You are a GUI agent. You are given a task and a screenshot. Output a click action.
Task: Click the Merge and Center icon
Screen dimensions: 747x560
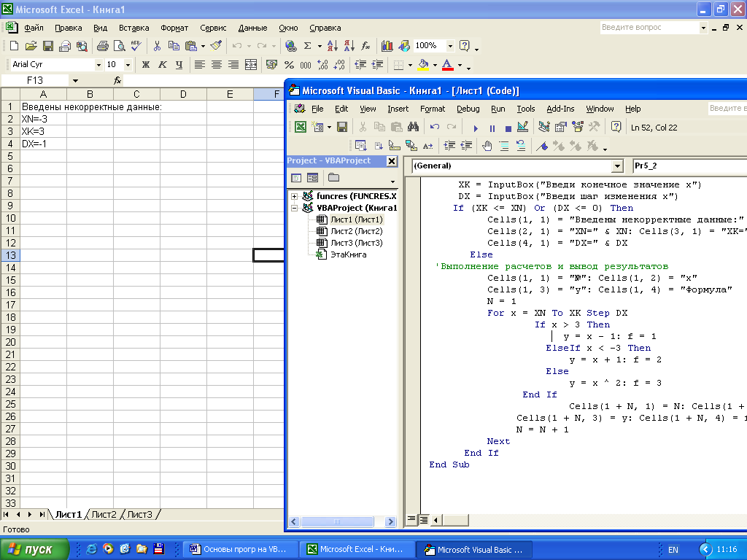pyautogui.click(x=251, y=65)
